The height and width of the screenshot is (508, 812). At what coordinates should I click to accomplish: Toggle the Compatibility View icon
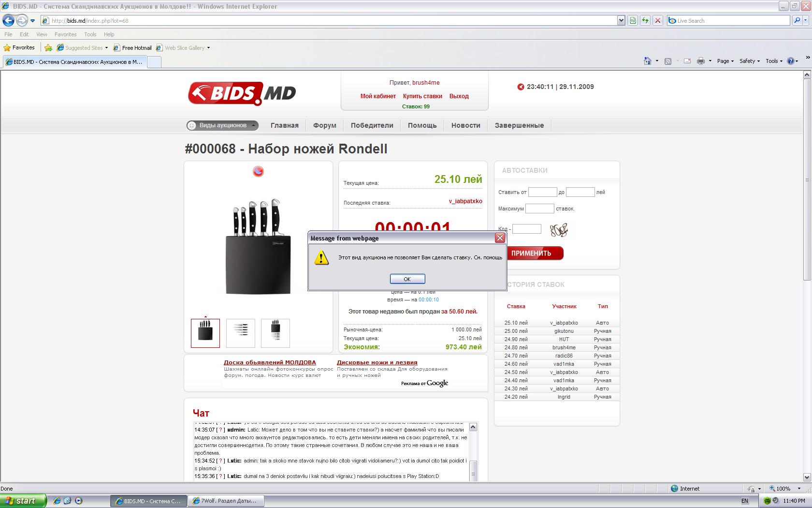click(632, 21)
